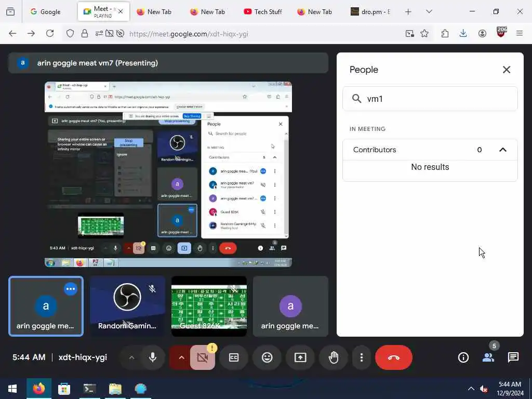Screen dimensions: 532x399
Task: Click more options dots on arin tile
Action: point(71,289)
